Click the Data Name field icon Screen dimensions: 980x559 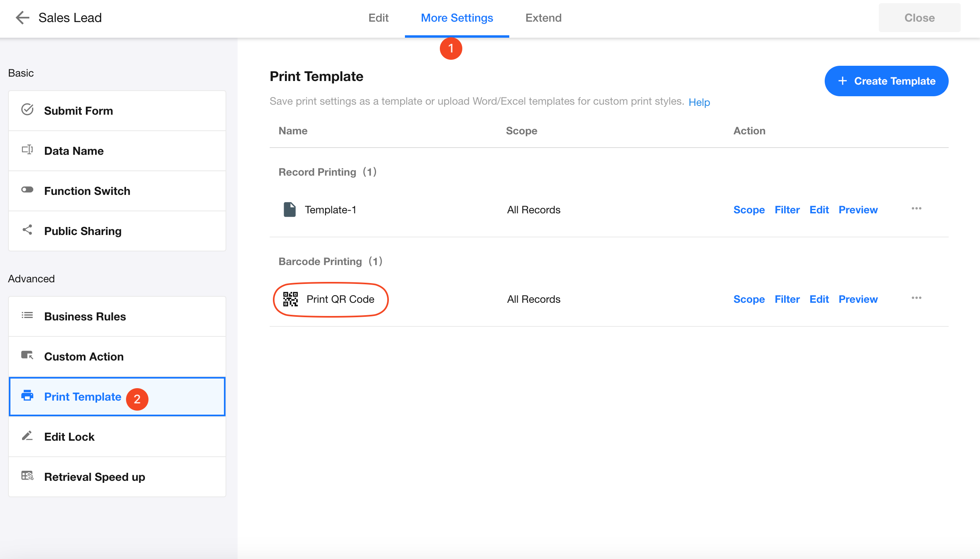(27, 150)
